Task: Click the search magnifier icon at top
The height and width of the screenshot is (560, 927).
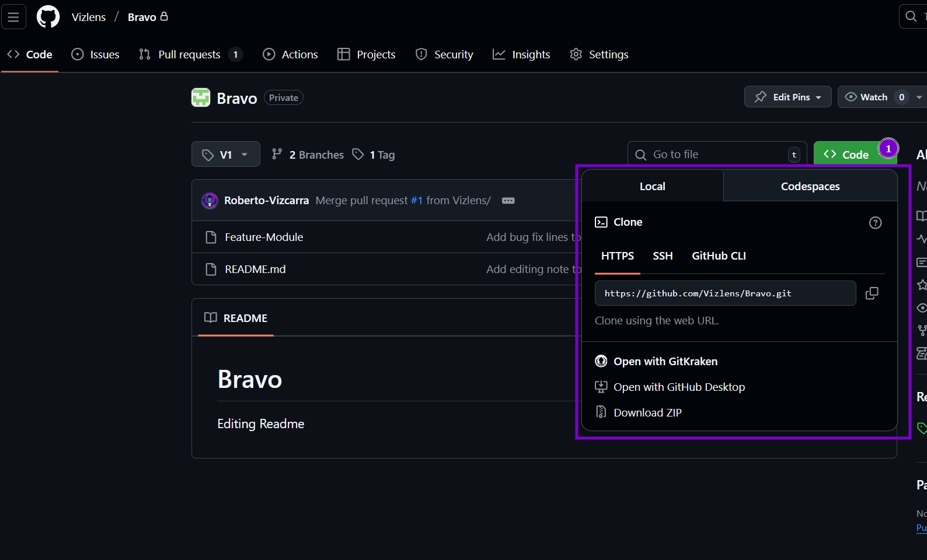Action: [911, 17]
